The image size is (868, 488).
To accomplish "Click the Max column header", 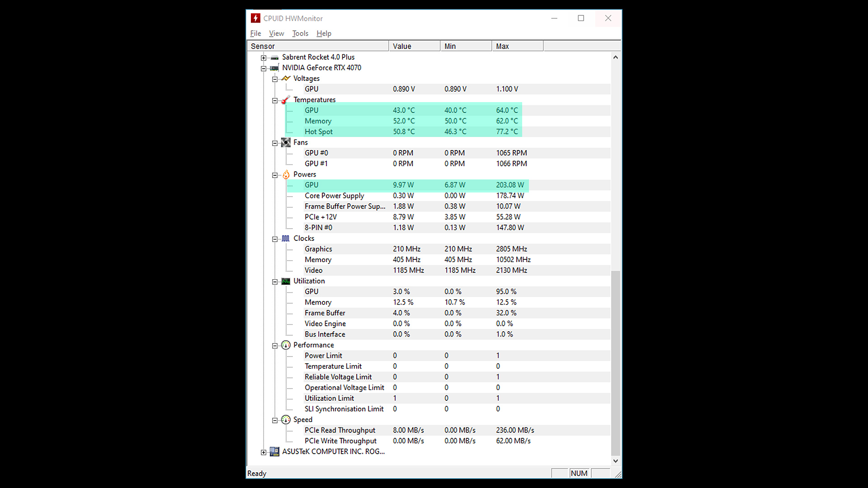I will click(518, 46).
